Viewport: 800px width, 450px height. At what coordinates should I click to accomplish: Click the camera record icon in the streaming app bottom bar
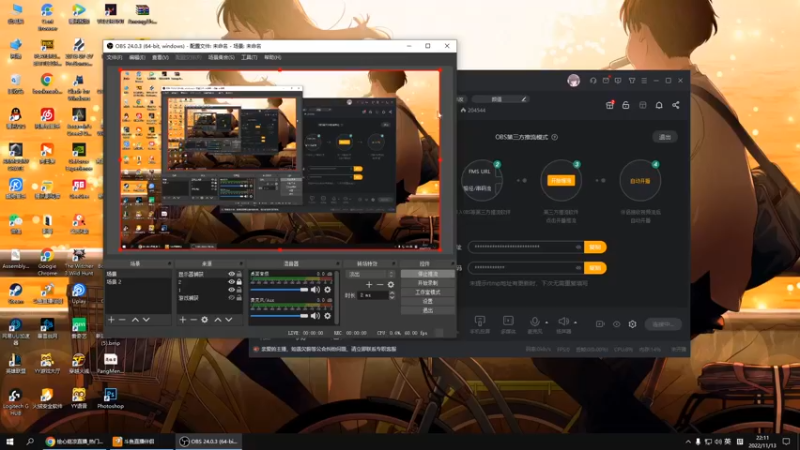coord(600,324)
